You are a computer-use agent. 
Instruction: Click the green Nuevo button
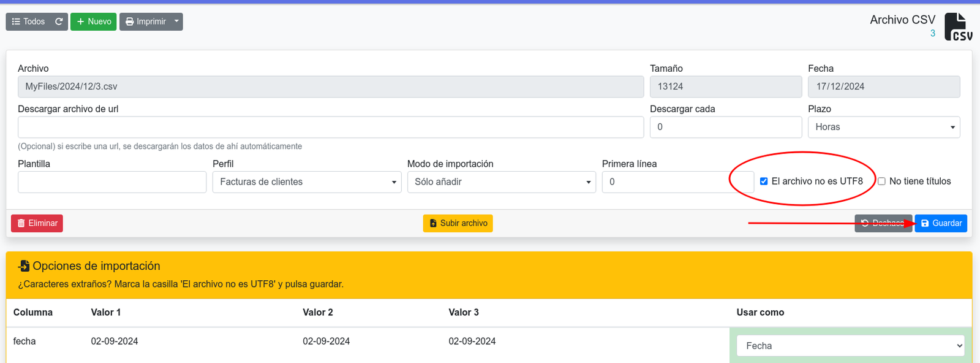[93, 21]
